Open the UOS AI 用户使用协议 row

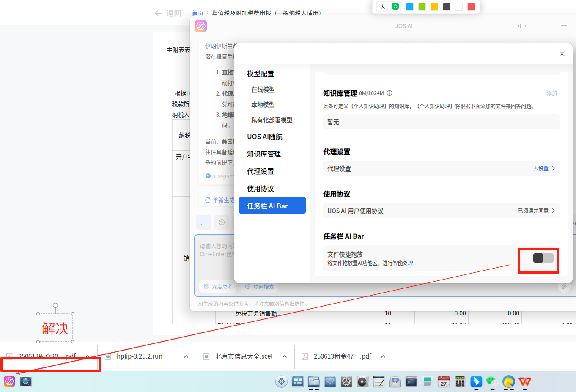pyautogui.click(x=441, y=211)
